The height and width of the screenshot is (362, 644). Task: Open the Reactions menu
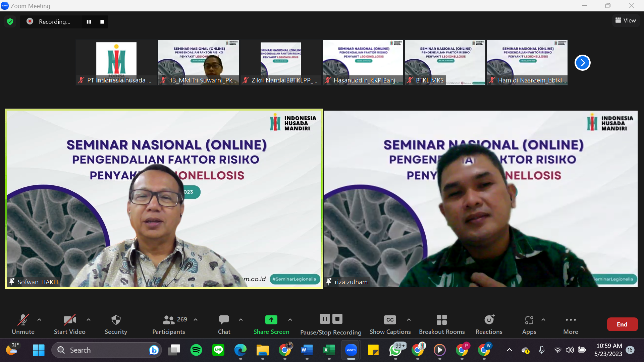[489, 324]
